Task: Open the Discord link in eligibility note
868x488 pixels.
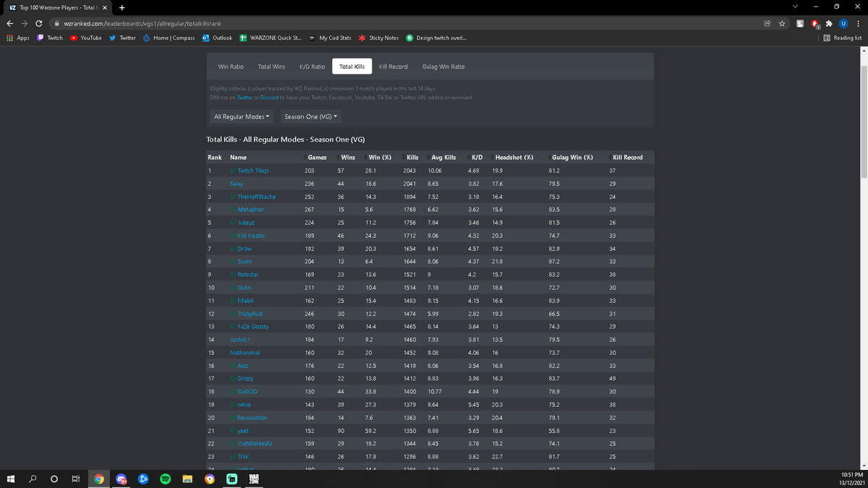Action: coord(269,98)
